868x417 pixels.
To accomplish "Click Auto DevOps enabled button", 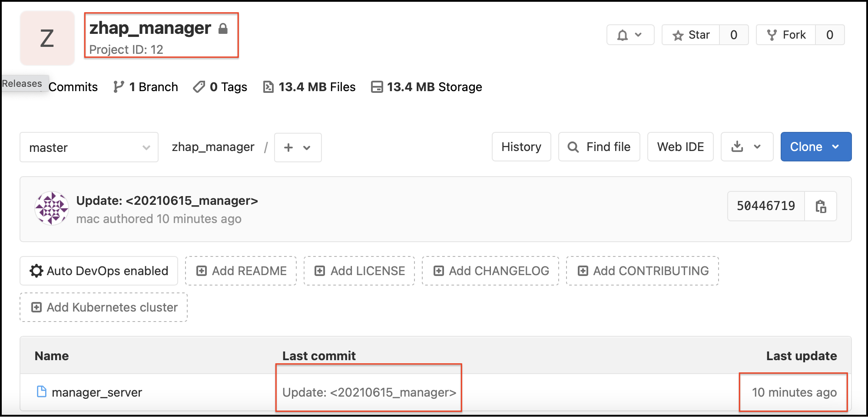I will (x=99, y=271).
